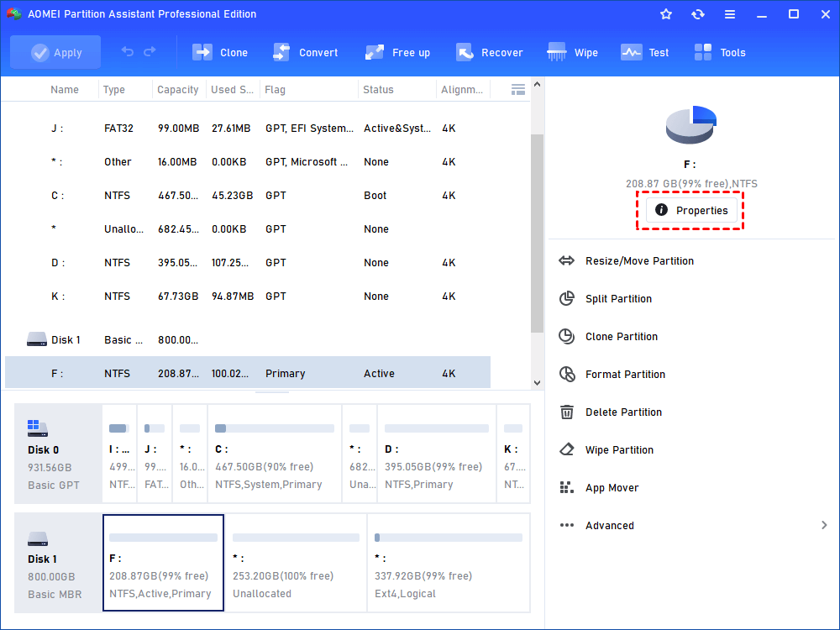Click the Properties button
Viewport: 840px width, 630px height.
tap(691, 210)
